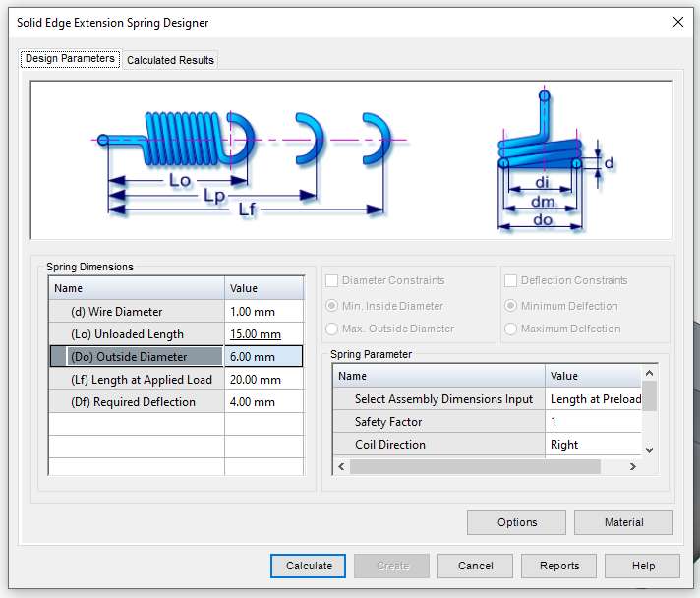Screen dimensions: 700x598
Task: Select Max. Outside Diameter radio button
Action: click(x=331, y=329)
